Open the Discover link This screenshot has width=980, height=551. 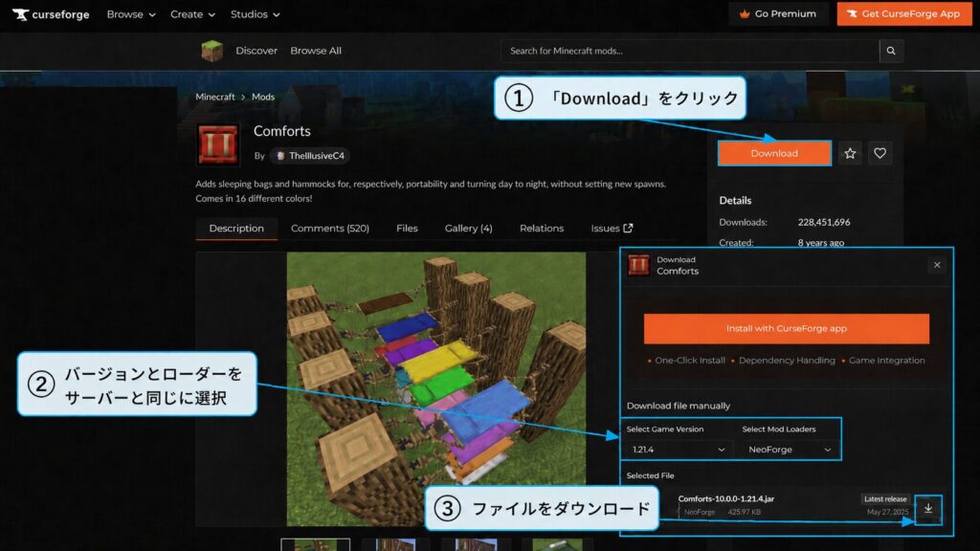tap(256, 51)
